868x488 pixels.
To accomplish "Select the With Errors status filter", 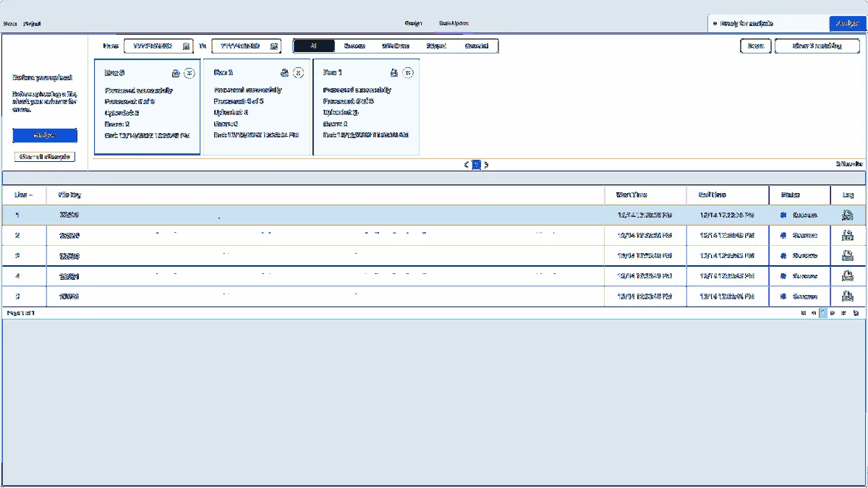I will 396,46.
